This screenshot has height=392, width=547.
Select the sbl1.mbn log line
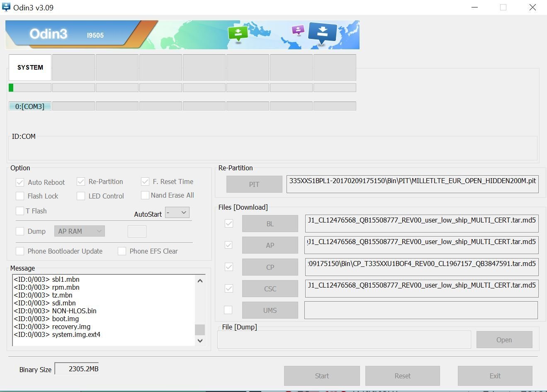(47, 279)
